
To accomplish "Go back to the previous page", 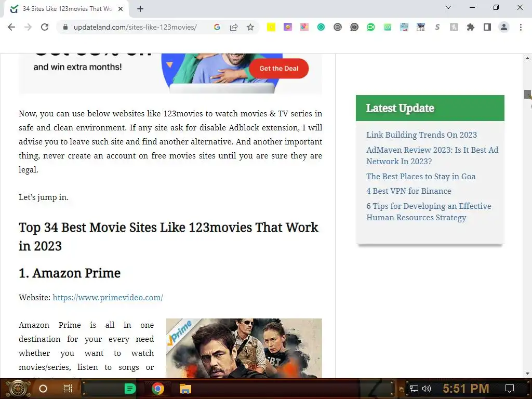I will click(x=11, y=27).
